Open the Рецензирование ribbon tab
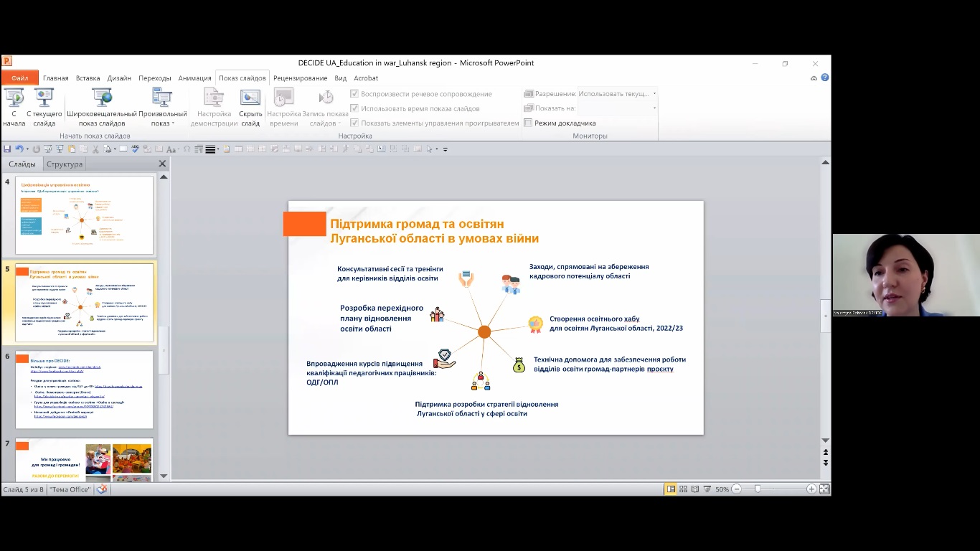 point(300,78)
